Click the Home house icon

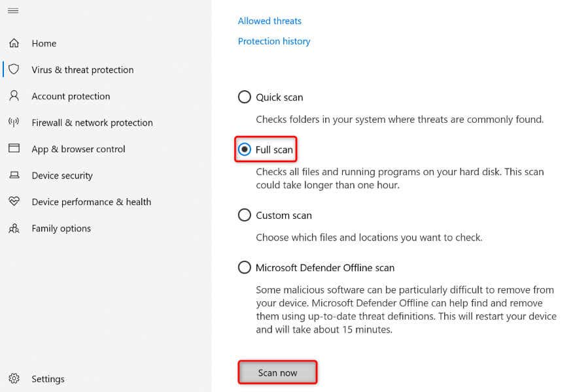pos(14,43)
